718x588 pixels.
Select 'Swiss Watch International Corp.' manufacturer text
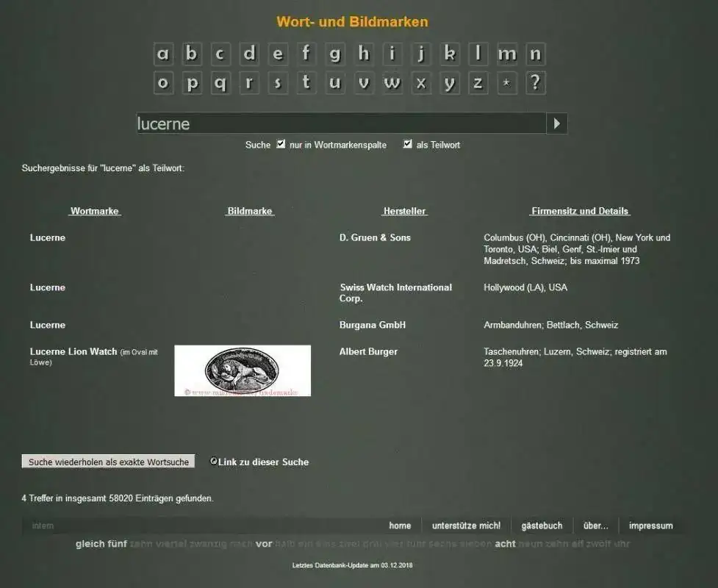click(395, 293)
